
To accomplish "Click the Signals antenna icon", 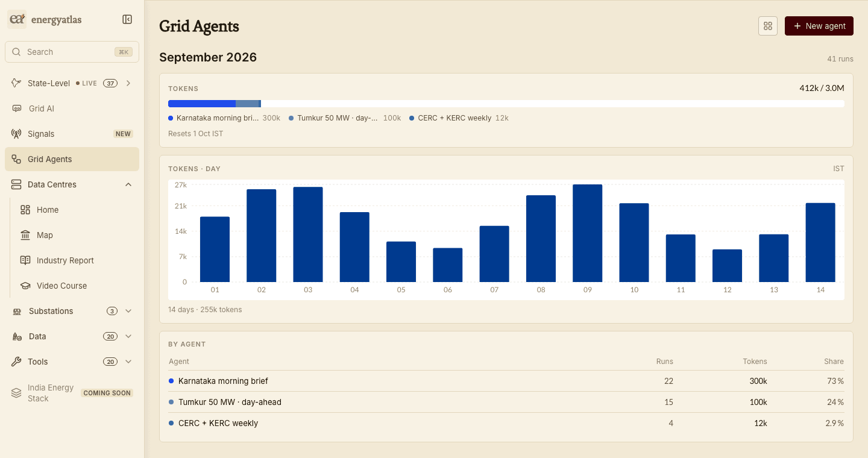I will coord(16,134).
